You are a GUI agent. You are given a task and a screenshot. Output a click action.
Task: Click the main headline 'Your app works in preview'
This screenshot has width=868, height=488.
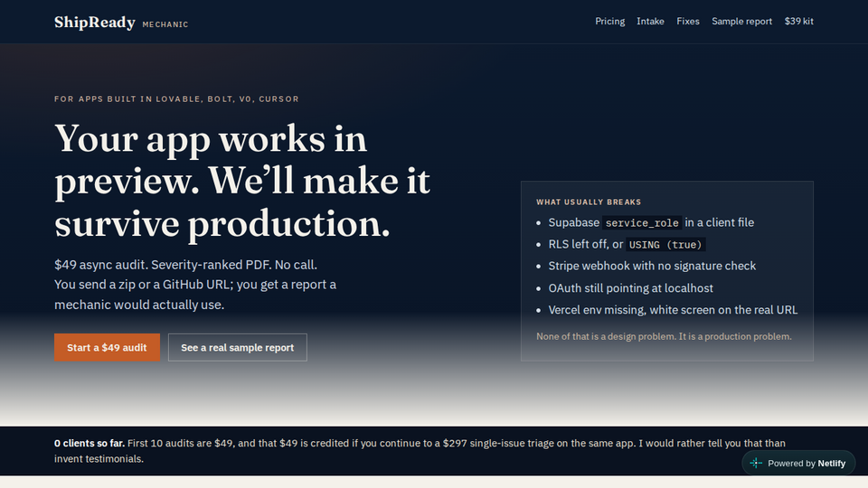pyautogui.click(x=242, y=181)
